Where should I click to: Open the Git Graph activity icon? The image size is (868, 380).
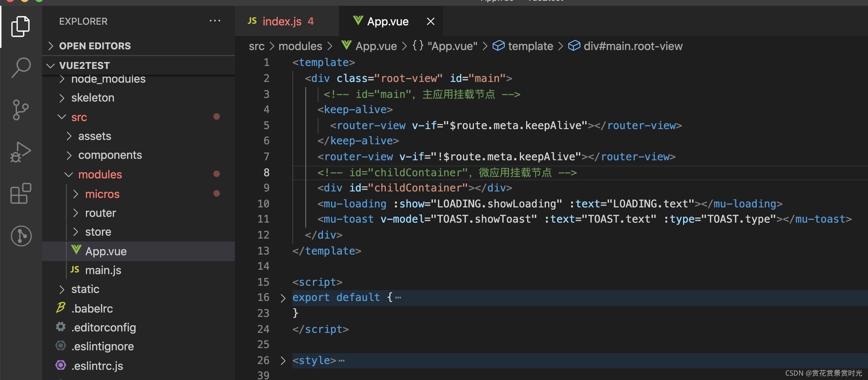tap(21, 236)
